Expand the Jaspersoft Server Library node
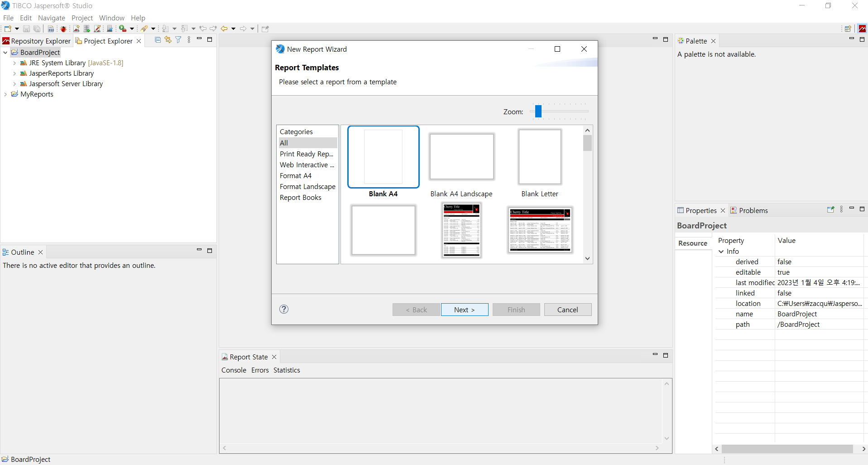868x465 pixels. 14,84
